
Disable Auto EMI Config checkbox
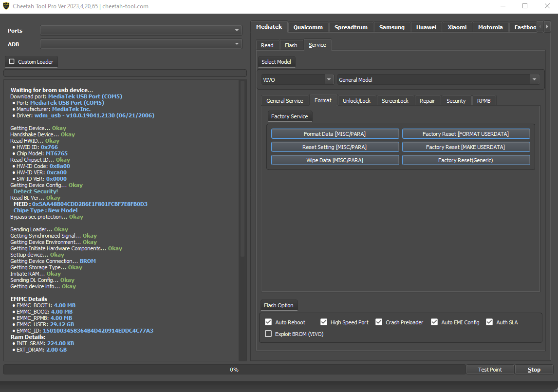434,322
